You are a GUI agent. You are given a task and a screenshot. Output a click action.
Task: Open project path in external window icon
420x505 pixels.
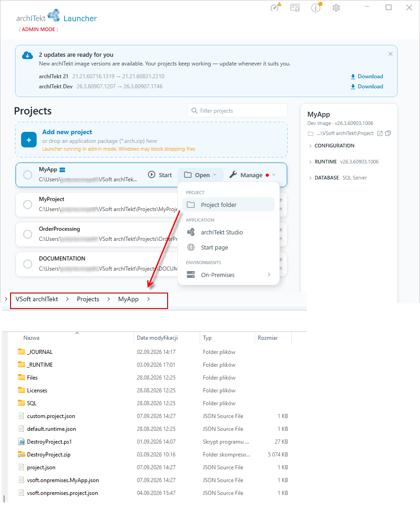380,133
